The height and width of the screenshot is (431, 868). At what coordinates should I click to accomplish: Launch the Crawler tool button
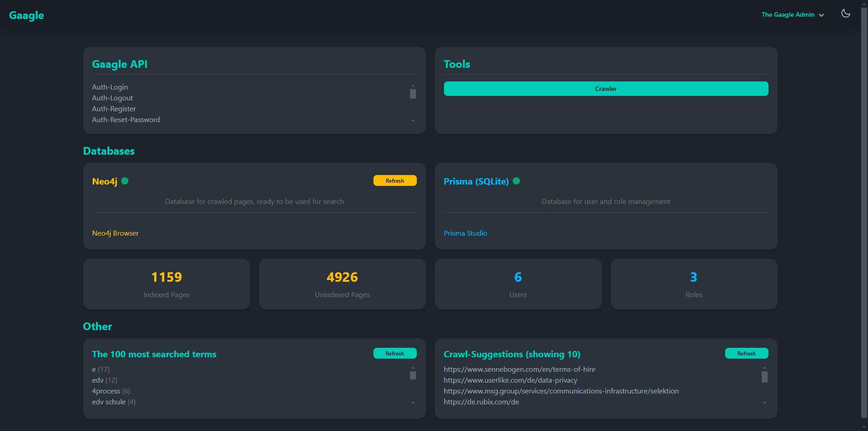(606, 89)
